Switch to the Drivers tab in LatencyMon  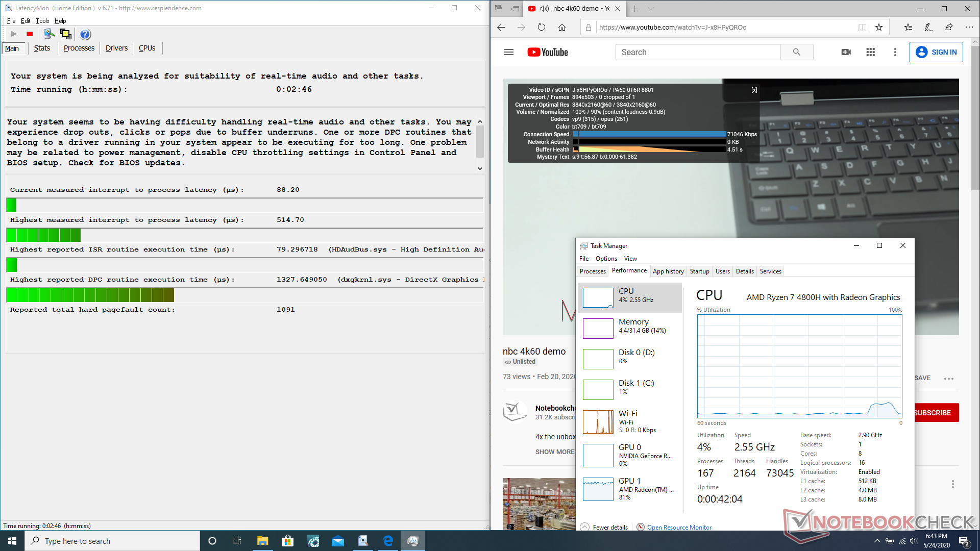116,48
